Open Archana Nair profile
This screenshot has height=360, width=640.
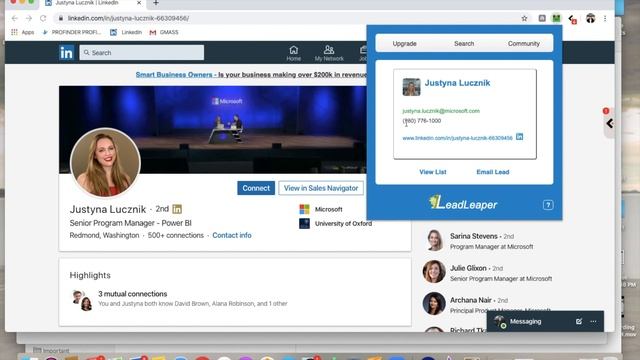[x=471, y=300]
